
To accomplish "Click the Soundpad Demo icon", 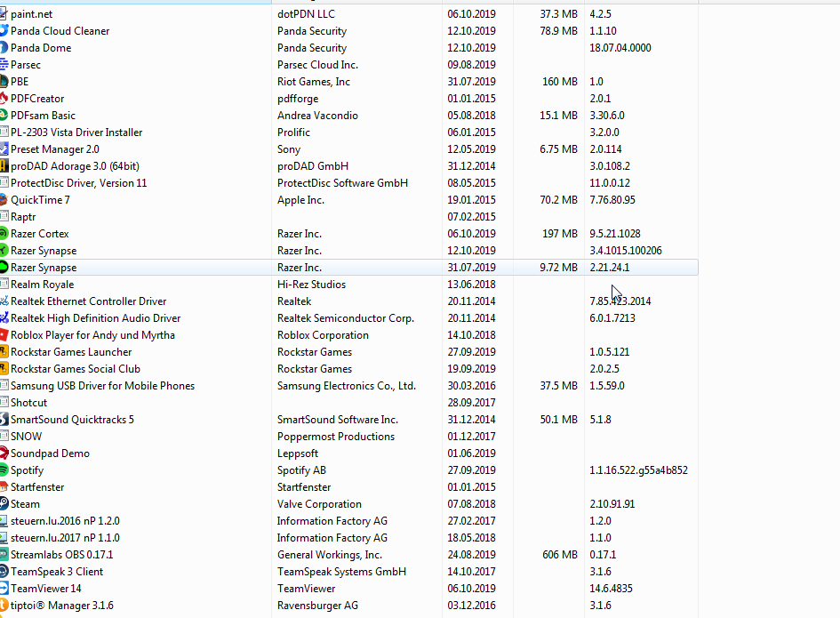I will coord(4,453).
